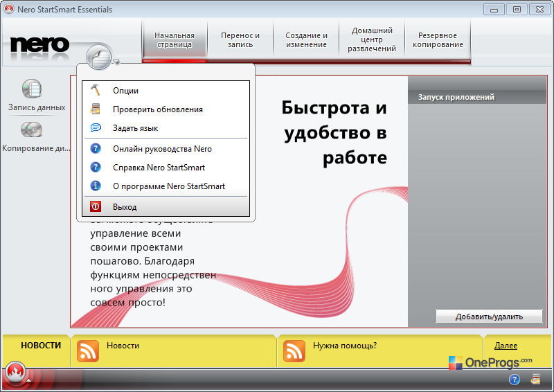Screen dimensions: 554x392
Task: Click the Копирование ди... label
Action: pyautogui.click(x=37, y=148)
